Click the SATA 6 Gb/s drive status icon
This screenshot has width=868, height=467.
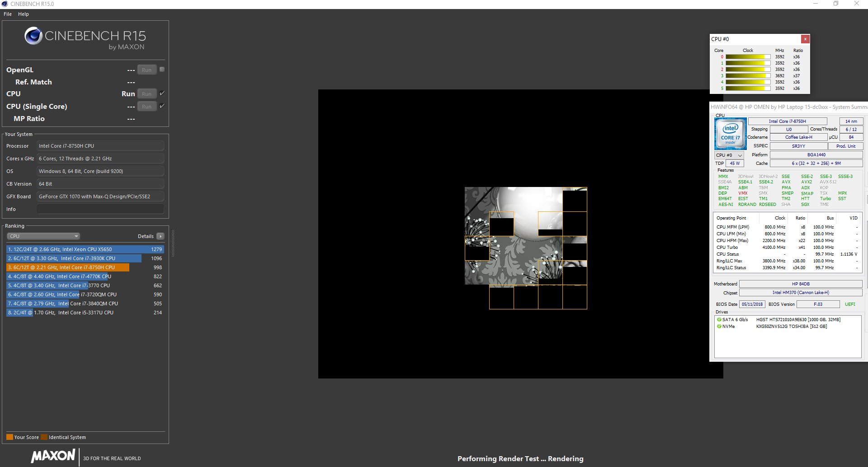point(719,319)
